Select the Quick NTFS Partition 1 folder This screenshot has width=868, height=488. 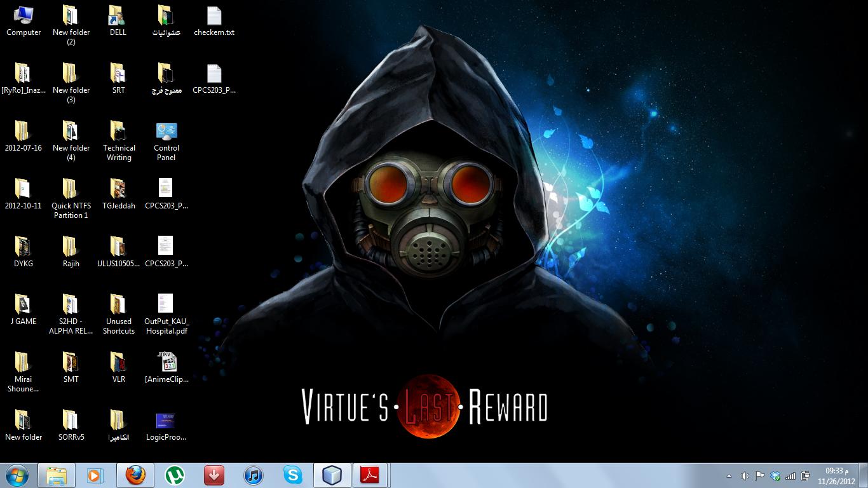coord(71,199)
